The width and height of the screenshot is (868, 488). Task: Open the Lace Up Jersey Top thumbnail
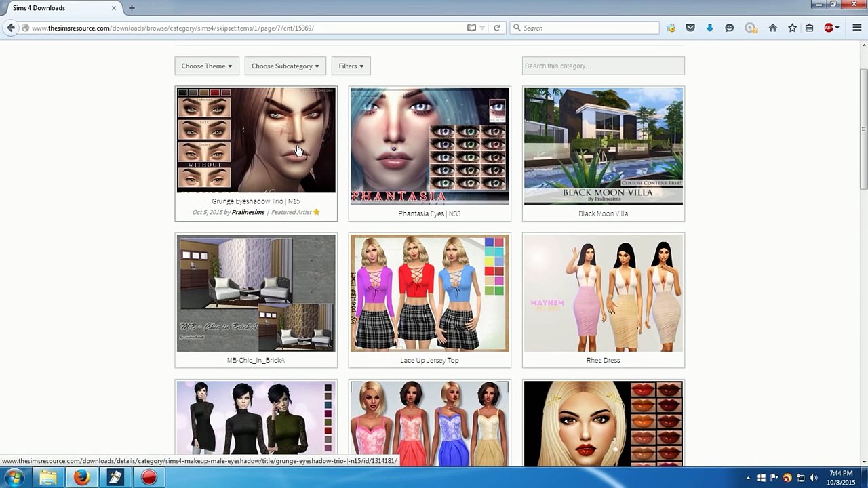click(x=430, y=293)
